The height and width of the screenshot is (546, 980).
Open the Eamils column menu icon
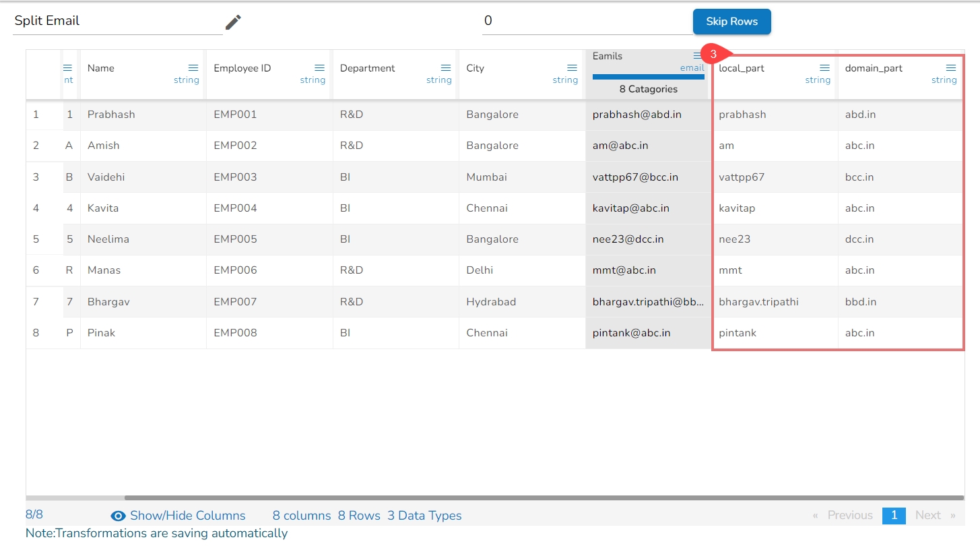[x=698, y=56]
